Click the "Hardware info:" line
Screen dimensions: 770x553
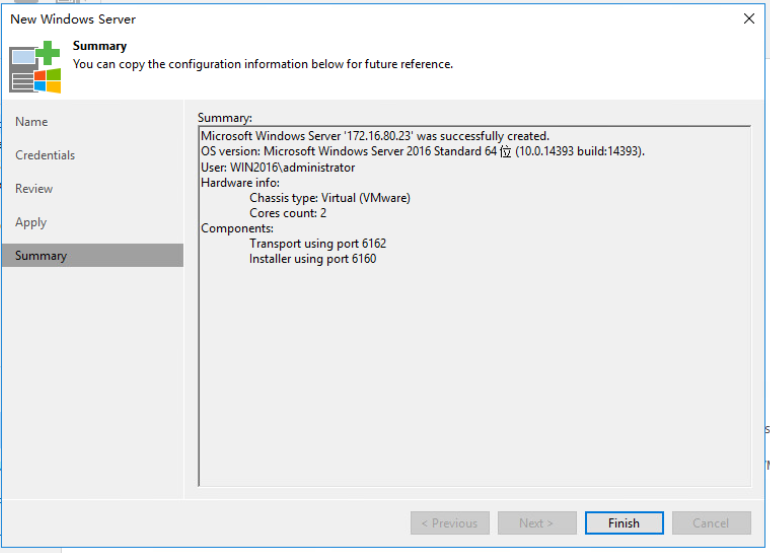coord(240,183)
